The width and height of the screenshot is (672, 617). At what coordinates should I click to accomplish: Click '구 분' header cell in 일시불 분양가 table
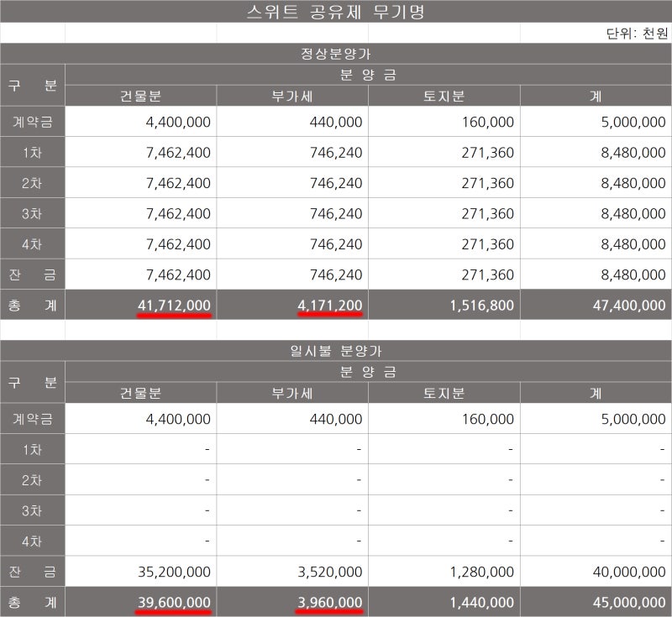[x=33, y=382]
